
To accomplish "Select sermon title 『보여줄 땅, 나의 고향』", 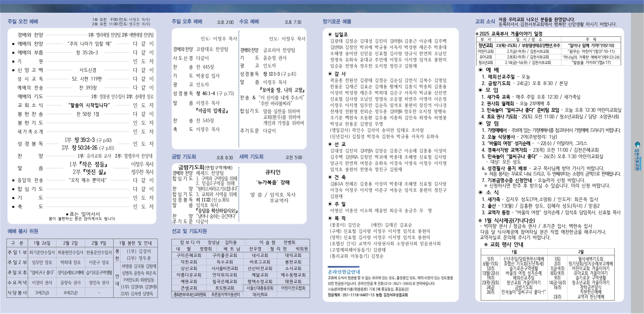I will (x=282, y=90).
